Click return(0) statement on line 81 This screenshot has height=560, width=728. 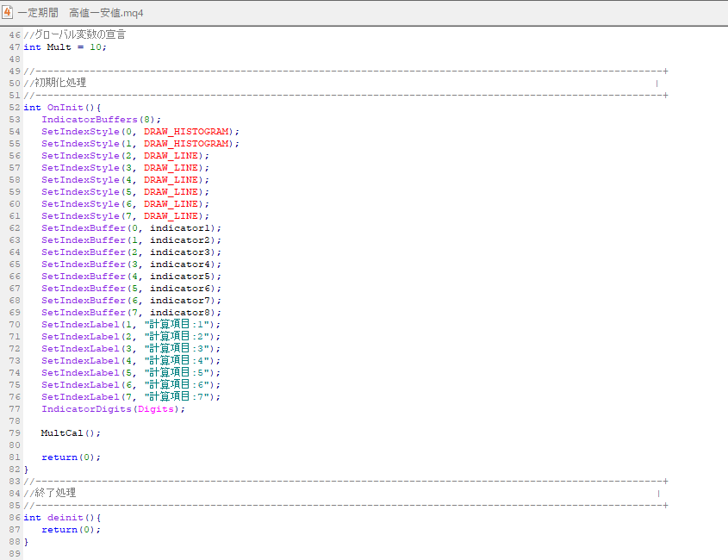coord(71,457)
